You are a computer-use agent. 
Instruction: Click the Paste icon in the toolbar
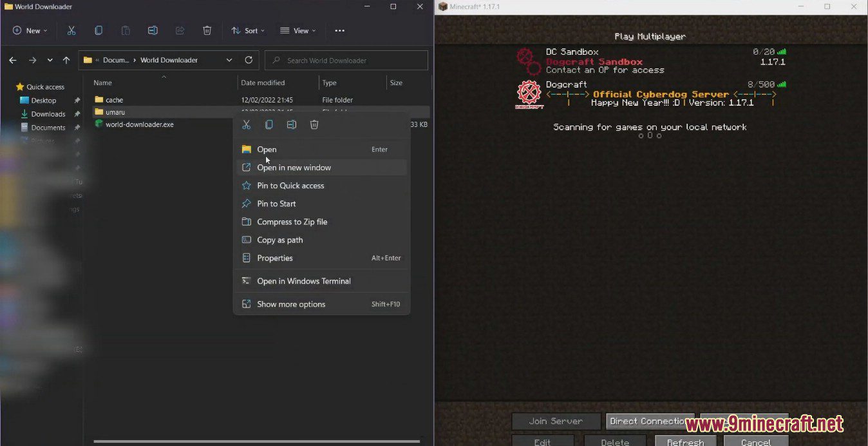coord(125,30)
